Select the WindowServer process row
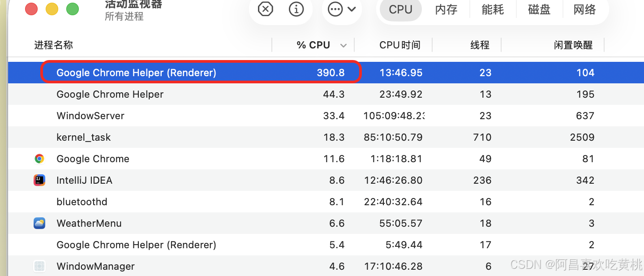Image resolution: width=644 pixels, height=276 pixels. tap(326, 116)
